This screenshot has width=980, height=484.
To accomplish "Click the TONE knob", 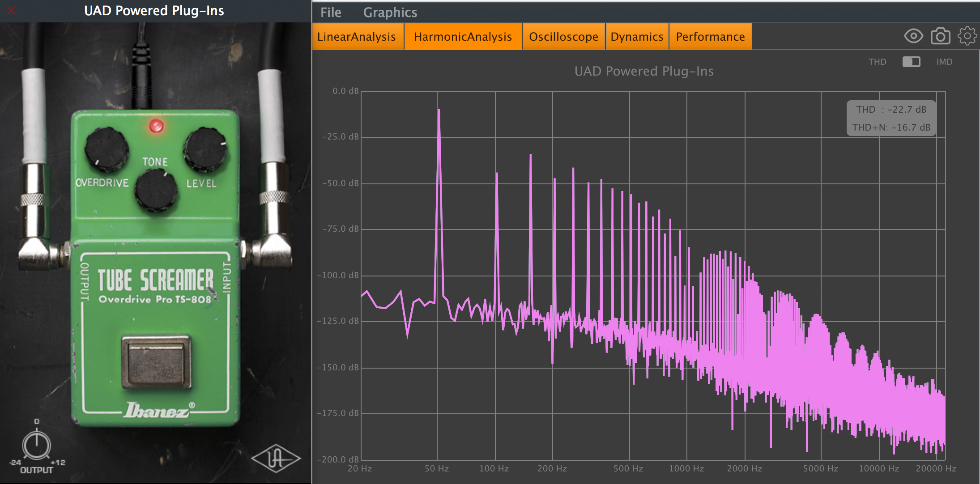I will [156, 191].
